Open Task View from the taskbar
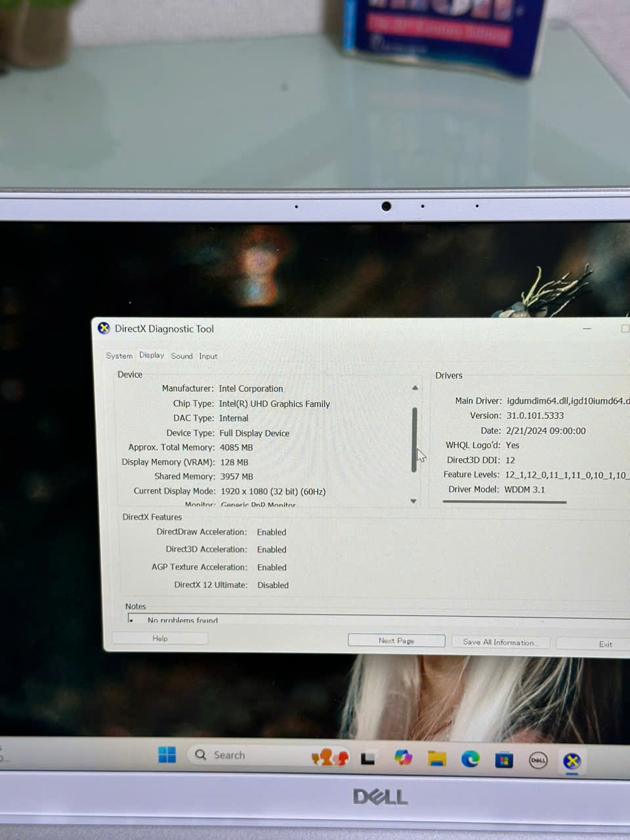This screenshot has width=630, height=840. (x=368, y=759)
